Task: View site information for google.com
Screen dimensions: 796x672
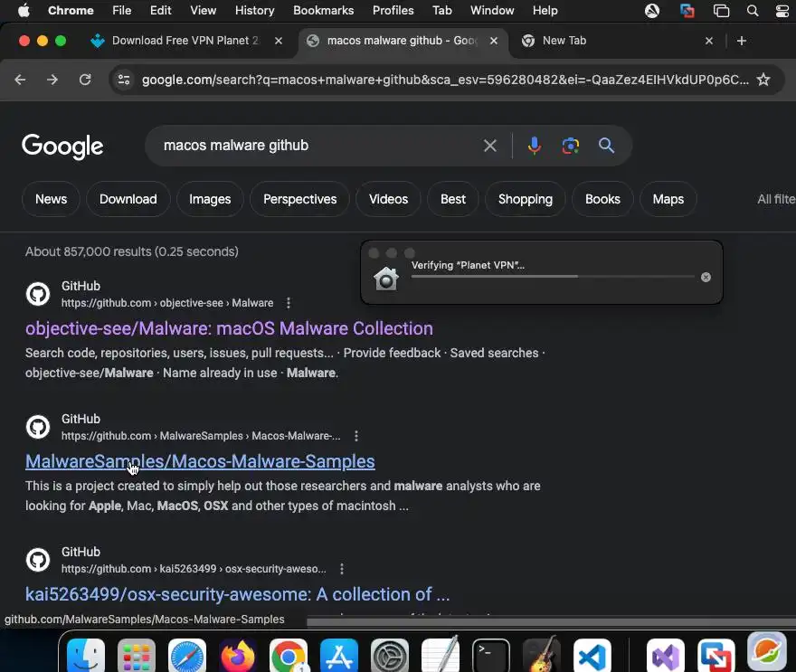Action: tap(124, 80)
